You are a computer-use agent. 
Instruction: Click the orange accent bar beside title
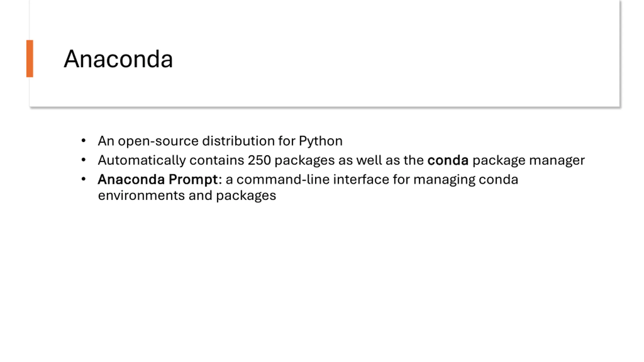pyautogui.click(x=30, y=59)
